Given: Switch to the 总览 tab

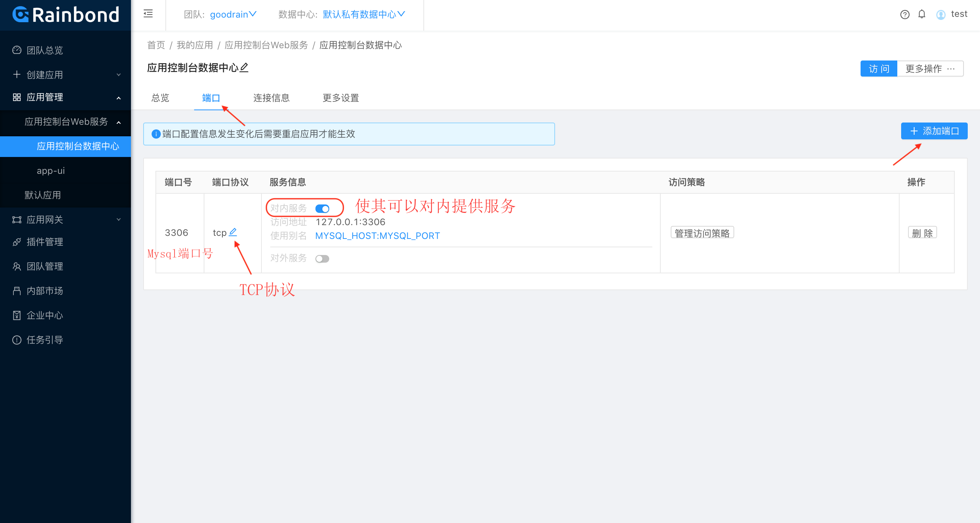Looking at the screenshot, I should click(160, 98).
